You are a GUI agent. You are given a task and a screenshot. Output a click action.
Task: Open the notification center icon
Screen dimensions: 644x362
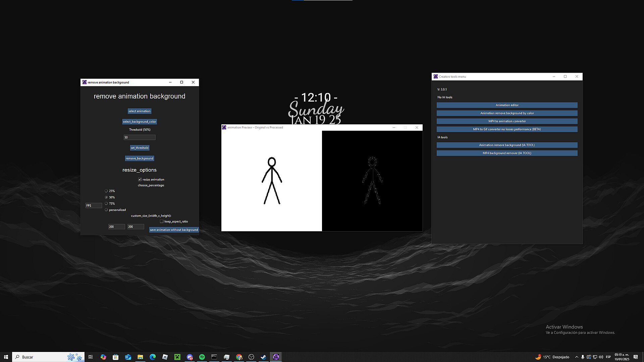(635, 357)
